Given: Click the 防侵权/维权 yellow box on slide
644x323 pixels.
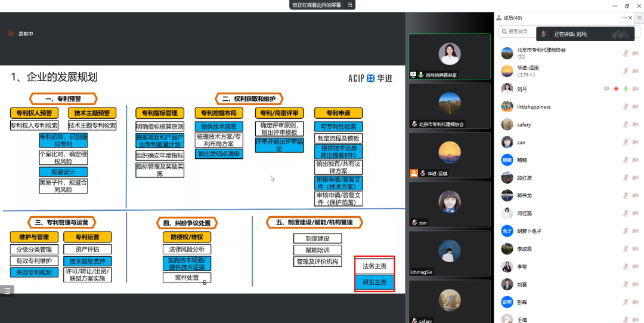Looking at the screenshot, I should pos(187,237).
